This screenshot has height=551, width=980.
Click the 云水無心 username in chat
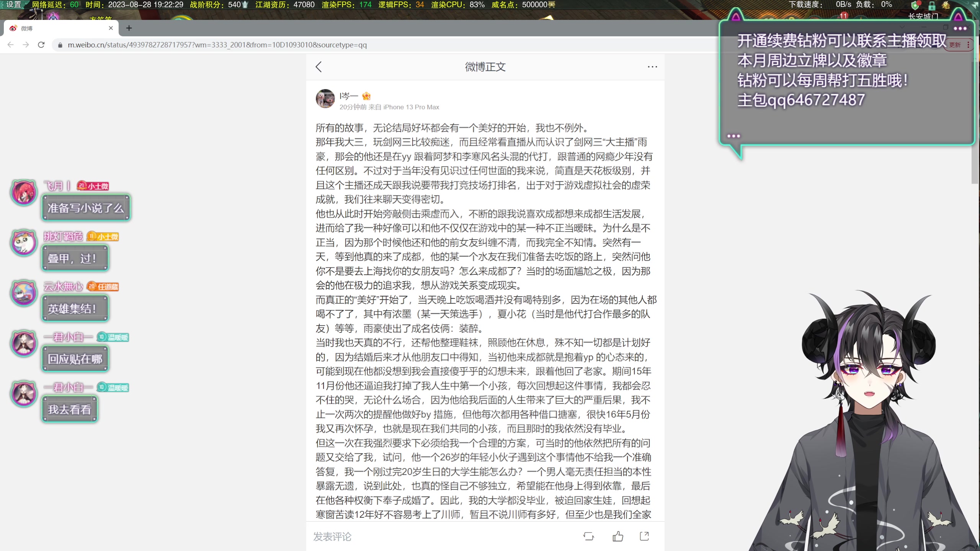(x=63, y=287)
